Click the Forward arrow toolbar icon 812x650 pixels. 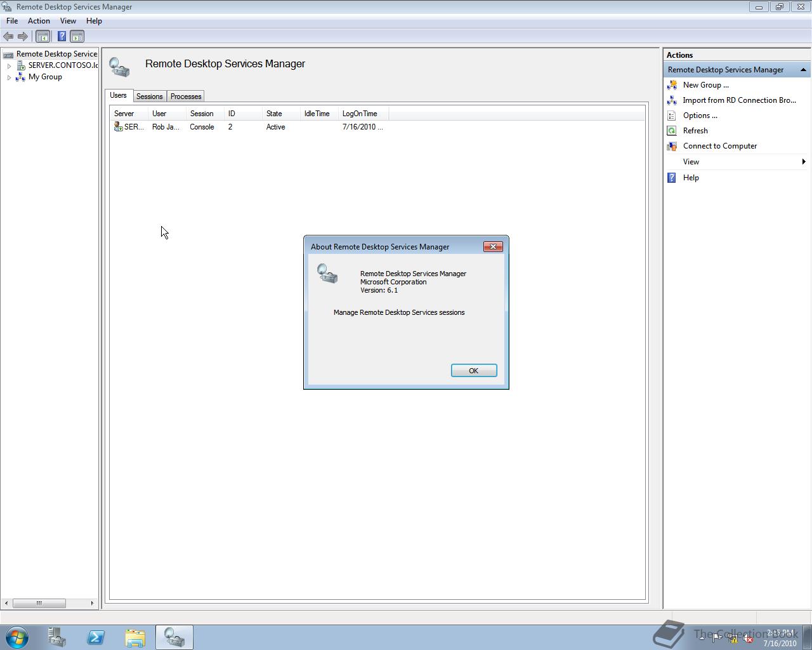pos(23,37)
